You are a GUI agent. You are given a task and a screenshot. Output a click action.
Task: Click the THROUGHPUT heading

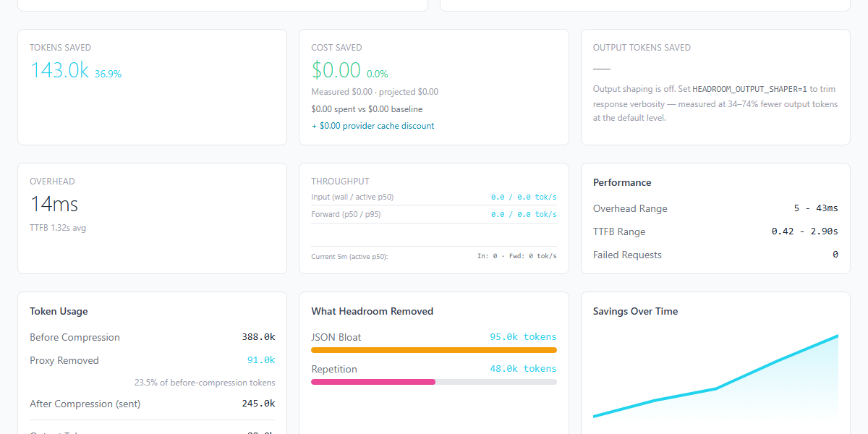340,182
